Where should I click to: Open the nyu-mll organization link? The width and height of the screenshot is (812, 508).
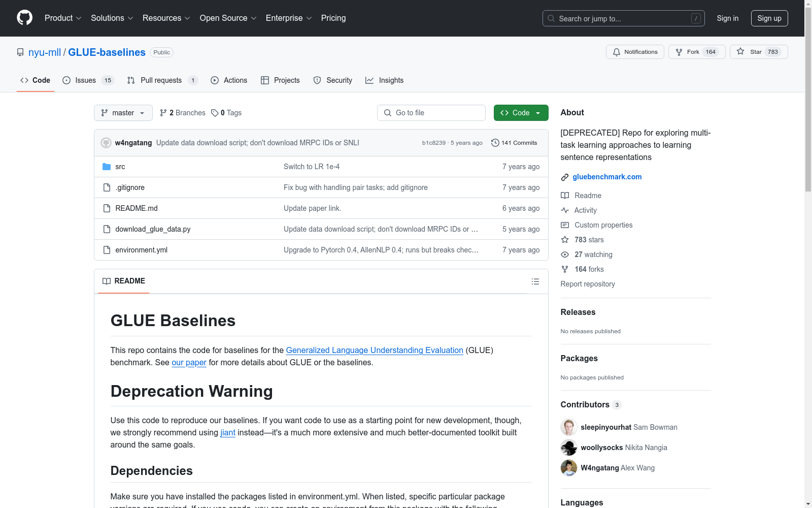(45, 52)
